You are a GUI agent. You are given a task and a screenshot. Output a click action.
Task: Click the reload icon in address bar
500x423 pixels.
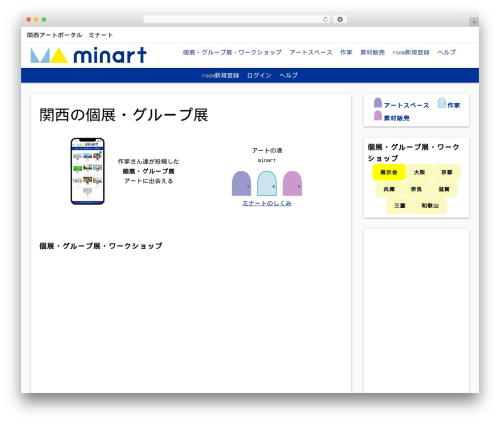pos(325,20)
